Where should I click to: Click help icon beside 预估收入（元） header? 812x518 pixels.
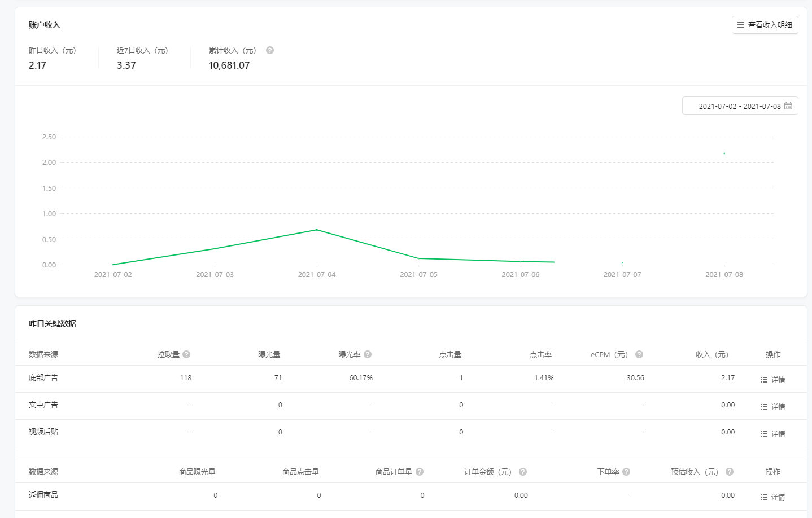pyautogui.click(x=730, y=472)
